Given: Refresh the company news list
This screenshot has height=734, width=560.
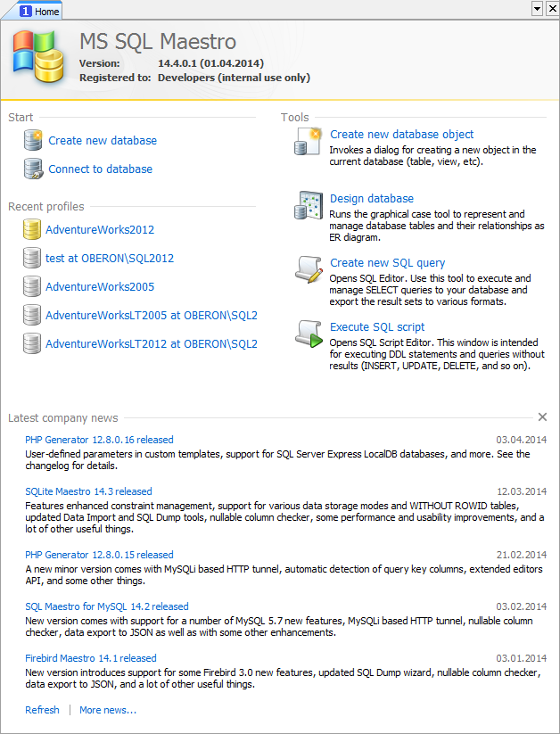Looking at the screenshot, I should point(42,711).
